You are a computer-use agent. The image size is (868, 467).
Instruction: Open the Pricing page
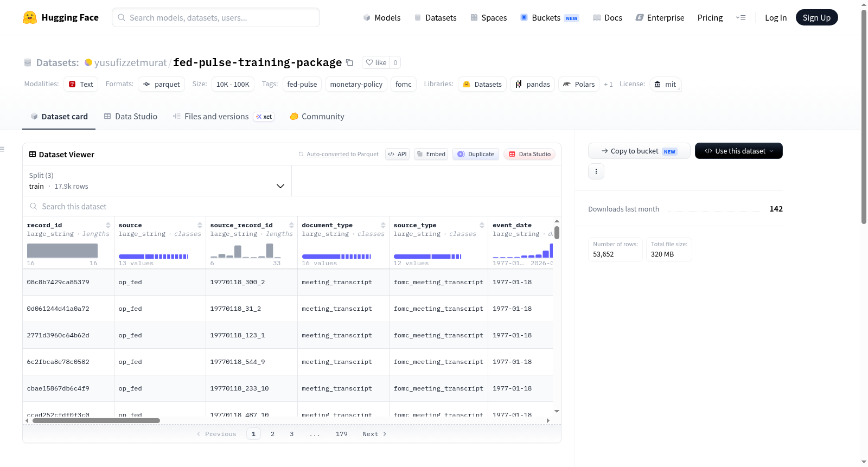pos(710,17)
